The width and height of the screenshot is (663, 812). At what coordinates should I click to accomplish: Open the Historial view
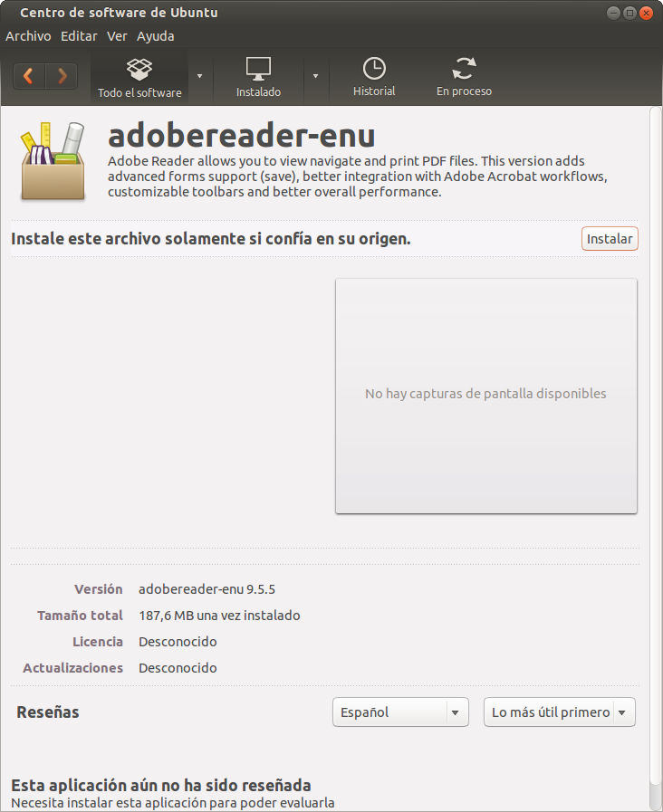click(x=374, y=78)
